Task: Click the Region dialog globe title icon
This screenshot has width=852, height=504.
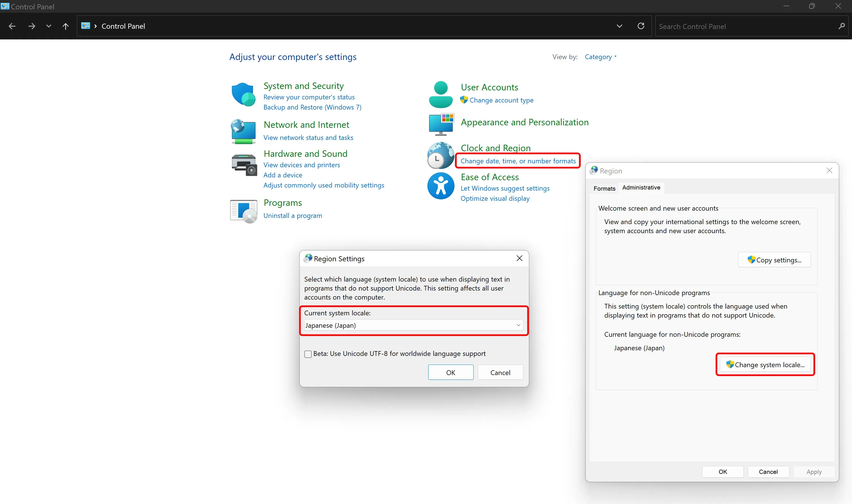Action: pos(593,171)
